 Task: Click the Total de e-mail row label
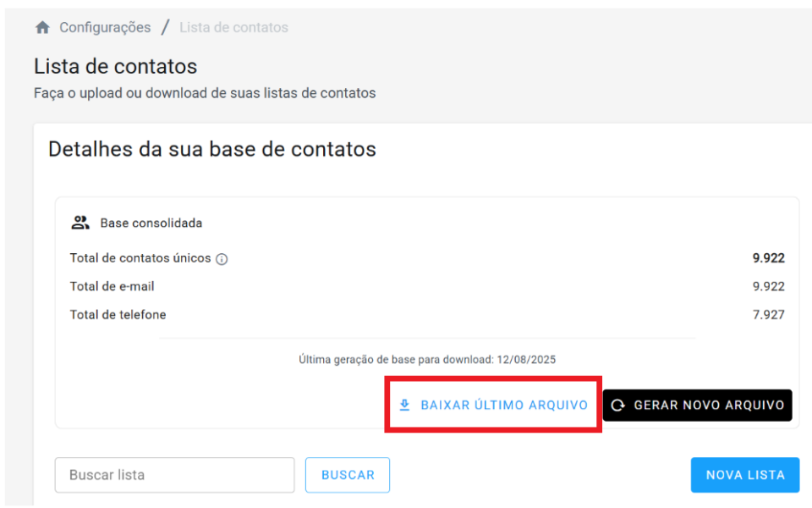[x=112, y=286]
